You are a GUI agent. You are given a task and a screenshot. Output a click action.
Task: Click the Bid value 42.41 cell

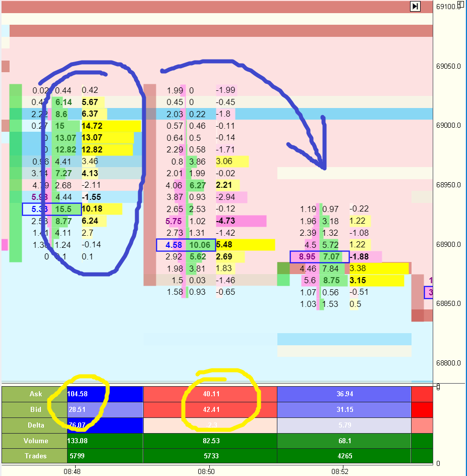pos(210,409)
